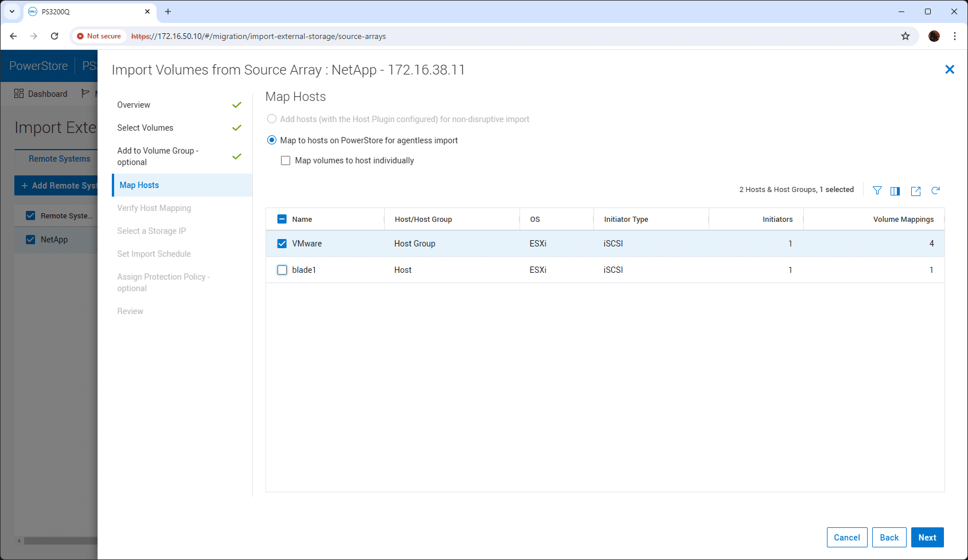Click the Back button
Image resolution: width=968 pixels, height=560 pixels.
coord(889,538)
